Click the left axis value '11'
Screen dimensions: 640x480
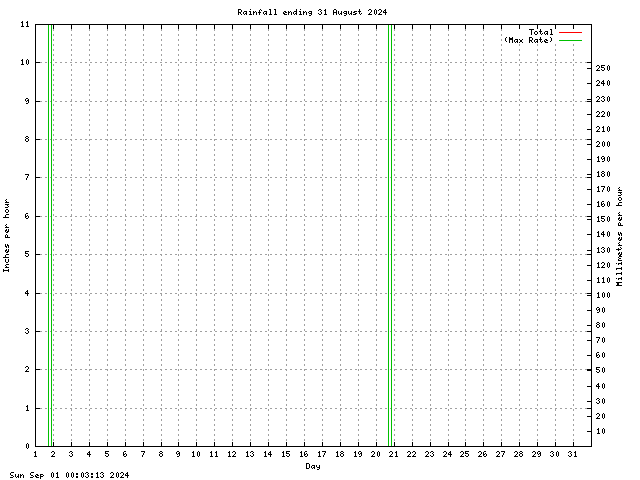(25, 24)
